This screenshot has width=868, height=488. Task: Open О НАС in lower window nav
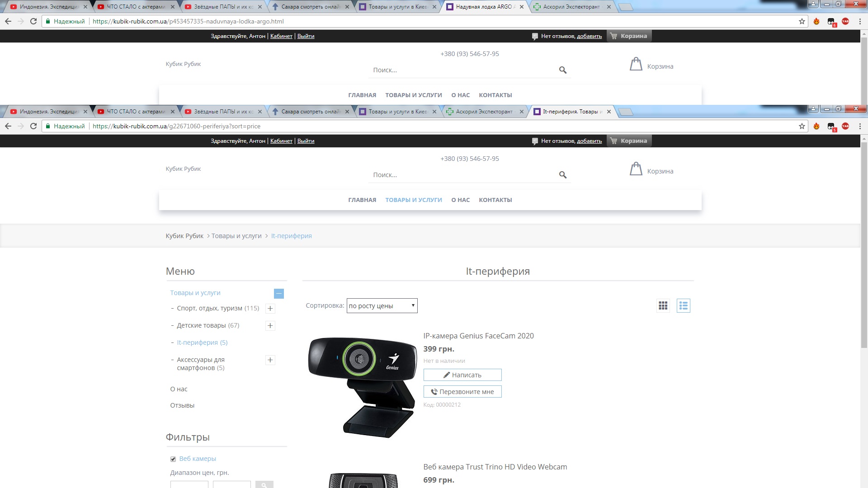(461, 200)
